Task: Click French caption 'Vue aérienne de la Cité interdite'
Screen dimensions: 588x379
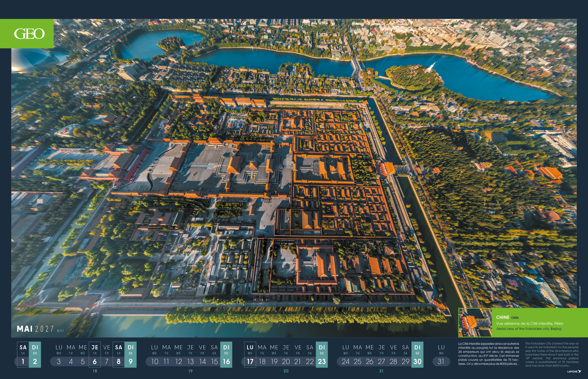Action: point(529,323)
